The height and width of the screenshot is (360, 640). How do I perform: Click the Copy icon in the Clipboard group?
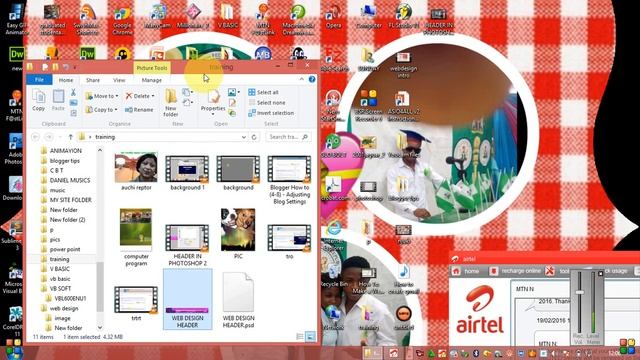coord(38,100)
